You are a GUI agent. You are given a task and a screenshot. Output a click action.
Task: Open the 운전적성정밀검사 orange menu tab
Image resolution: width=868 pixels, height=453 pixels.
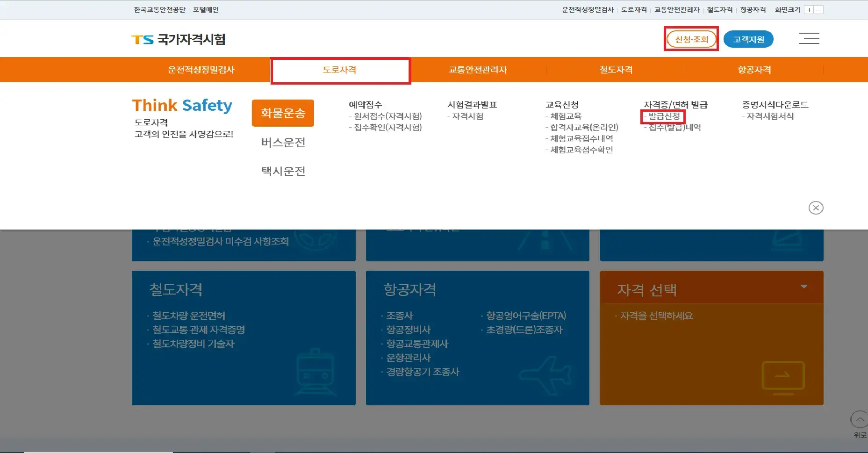point(201,70)
